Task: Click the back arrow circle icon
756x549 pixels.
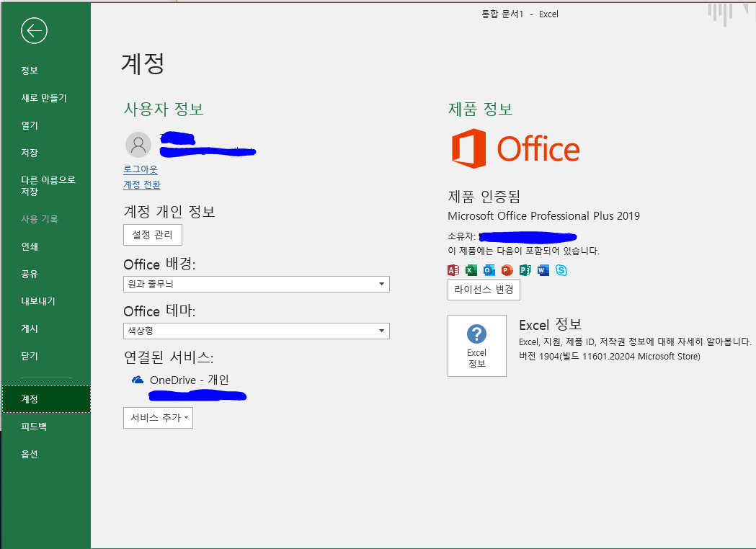Action: coord(34,31)
